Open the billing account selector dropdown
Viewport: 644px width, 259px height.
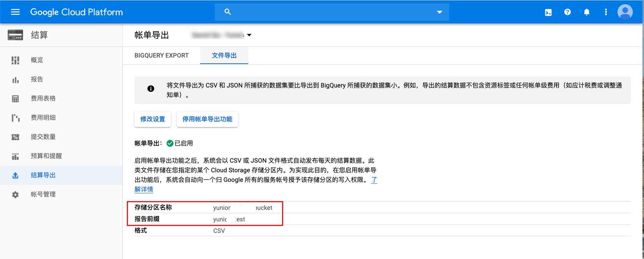(249, 35)
